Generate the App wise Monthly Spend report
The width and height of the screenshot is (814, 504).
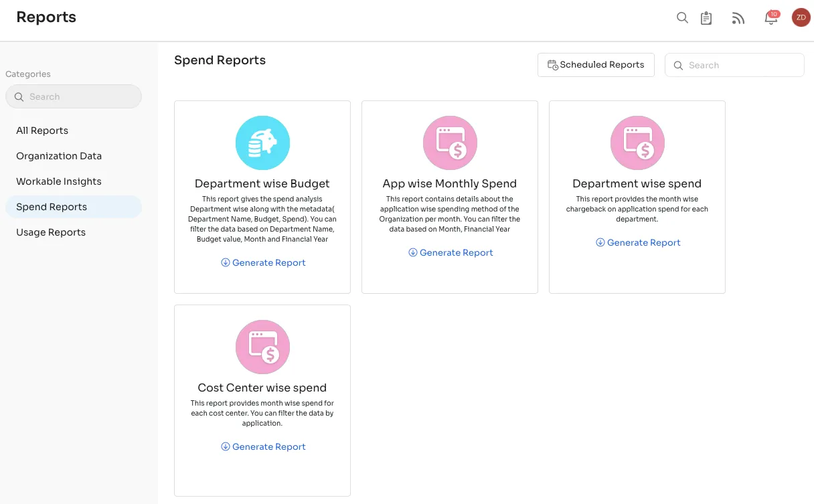451,252
